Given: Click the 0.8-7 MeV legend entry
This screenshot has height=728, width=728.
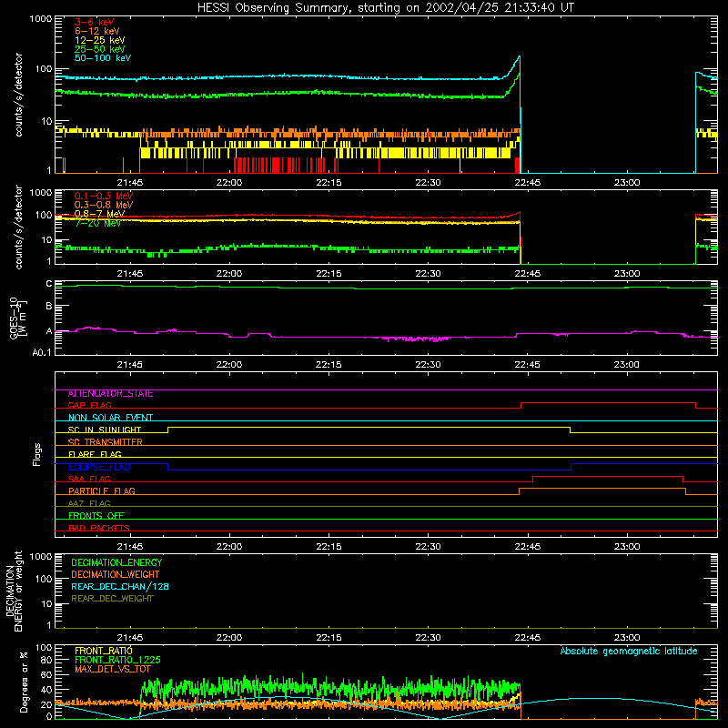Looking at the screenshot, I should (100, 214).
